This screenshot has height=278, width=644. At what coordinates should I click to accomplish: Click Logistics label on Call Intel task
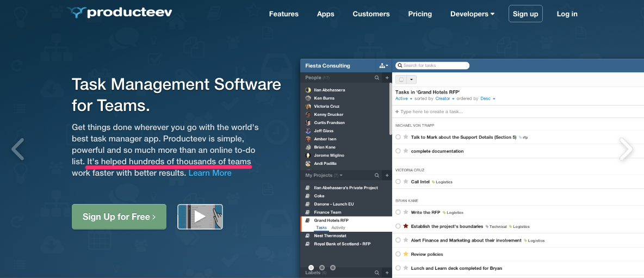point(442,182)
